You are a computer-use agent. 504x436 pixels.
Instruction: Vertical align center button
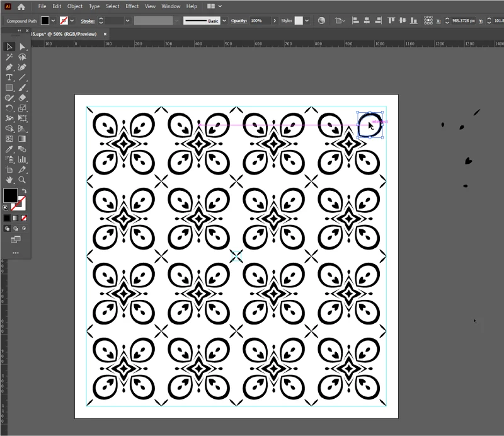click(x=403, y=21)
